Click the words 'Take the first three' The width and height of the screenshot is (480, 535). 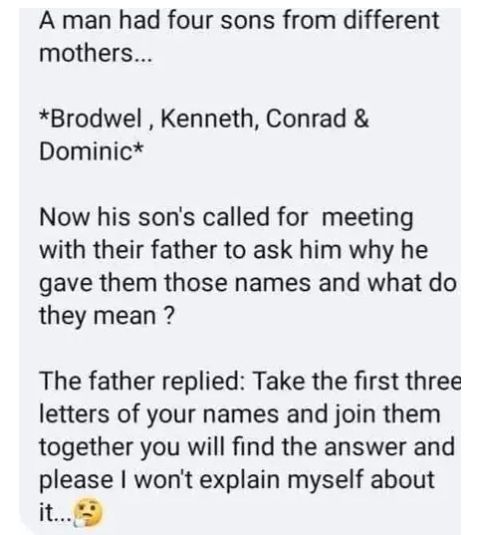(356, 380)
